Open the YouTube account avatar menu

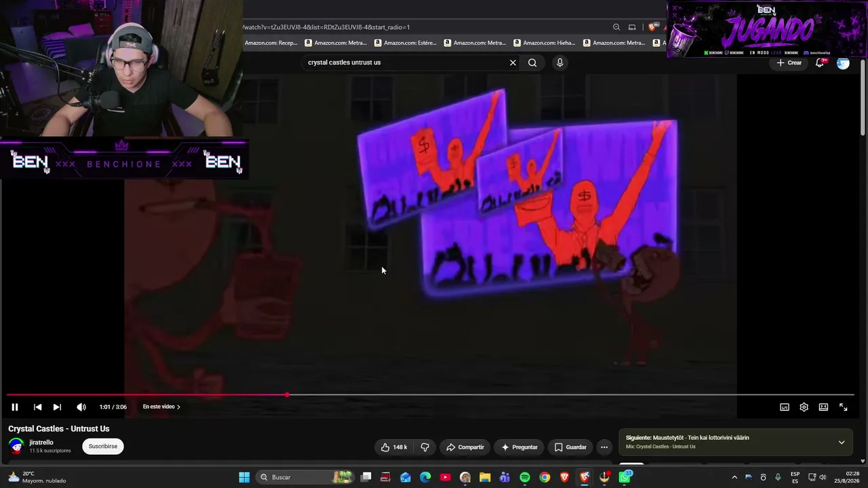click(843, 63)
